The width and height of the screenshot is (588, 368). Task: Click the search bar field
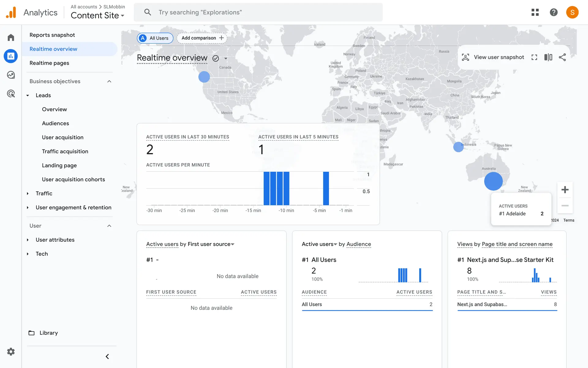(x=258, y=12)
